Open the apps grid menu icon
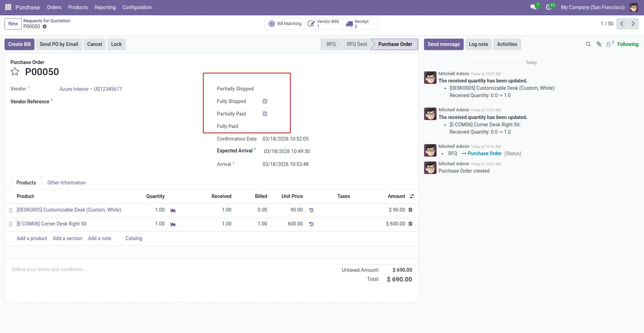This screenshot has height=333, width=644. tap(8, 7)
